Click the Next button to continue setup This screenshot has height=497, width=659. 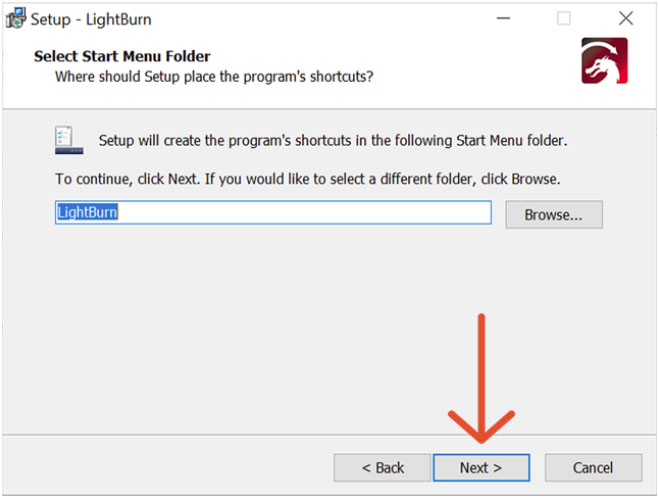coord(481,468)
